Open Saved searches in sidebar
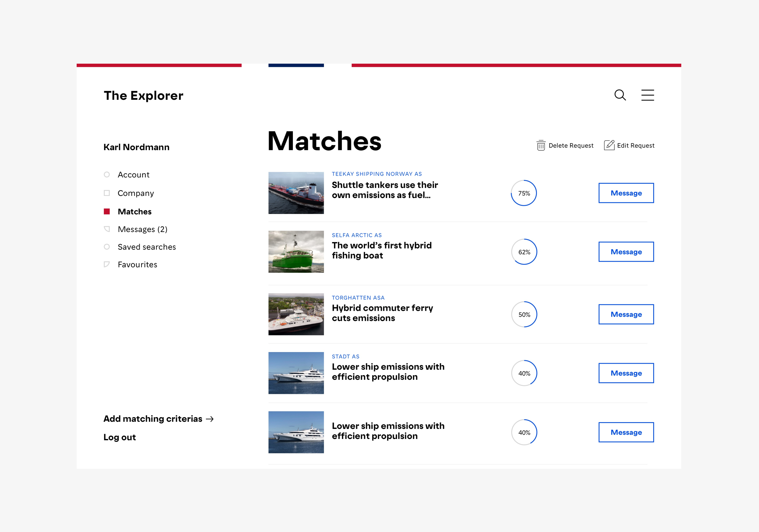The width and height of the screenshot is (759, 532). [x=147, y=247]
